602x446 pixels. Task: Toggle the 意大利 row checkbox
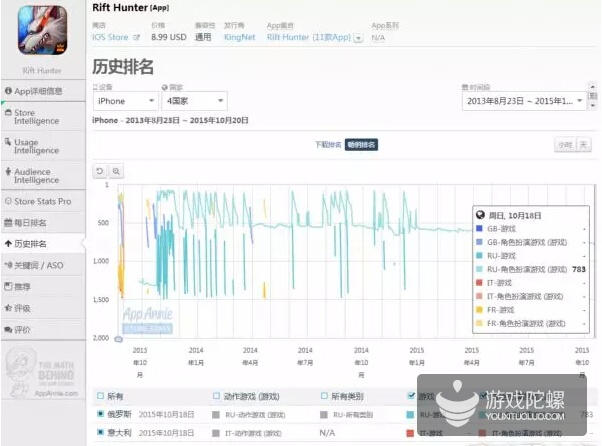pos(101,432)
